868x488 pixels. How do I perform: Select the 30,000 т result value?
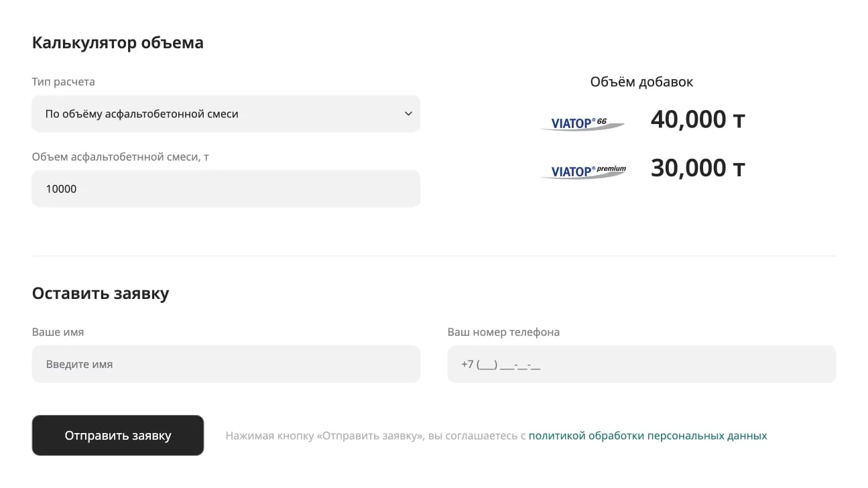click(697, 168)
